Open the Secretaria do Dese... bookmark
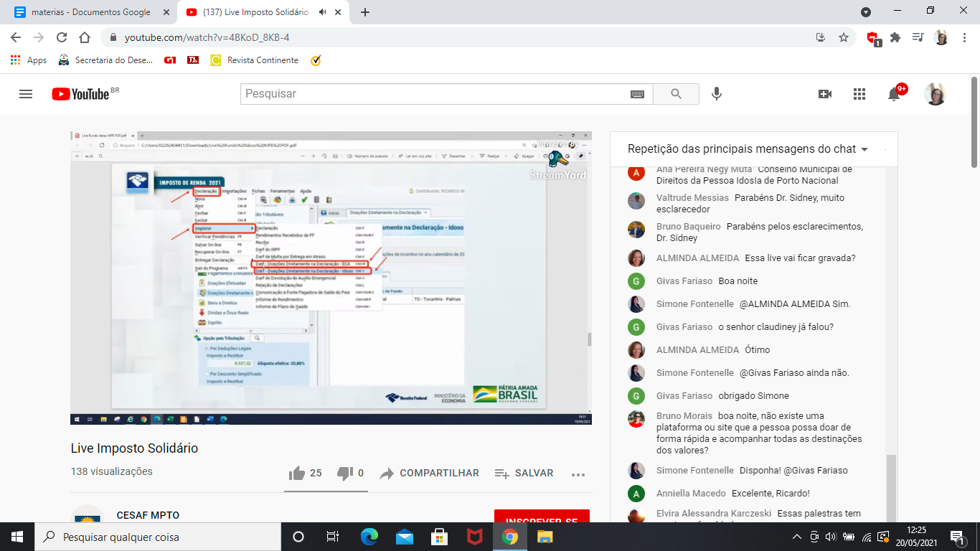This screenshot has height=551, width=980. (x=106, y=60)
